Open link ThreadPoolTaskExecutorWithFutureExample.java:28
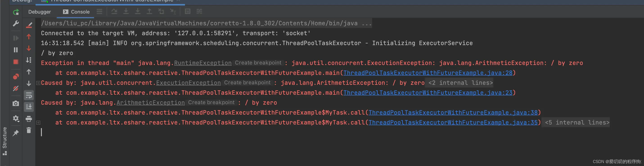Screen dimensions: 644x166 [x=428, y=73]
